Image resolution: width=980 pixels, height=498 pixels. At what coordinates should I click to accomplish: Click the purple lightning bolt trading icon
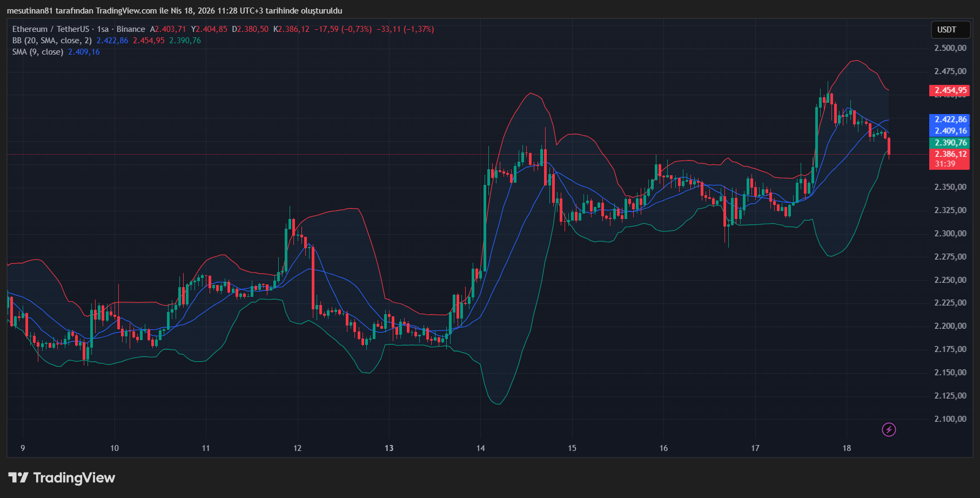(889, 430)
